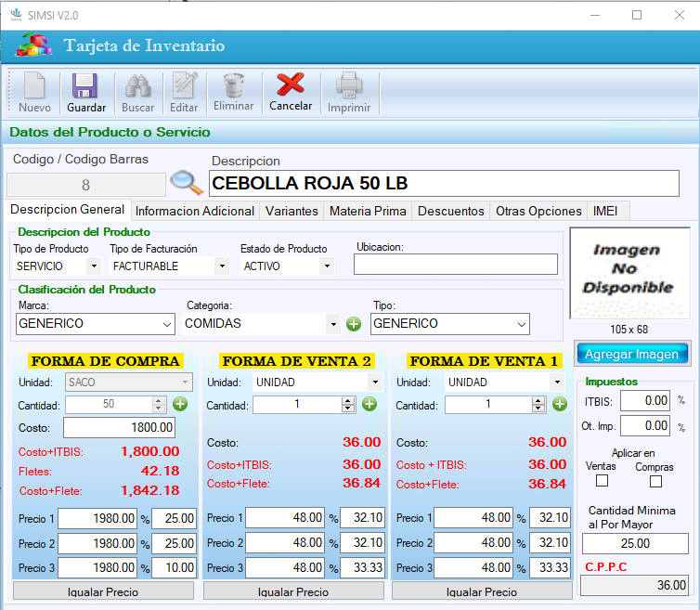700x610 pixels.
Task: Adjust Cantidad spinner in Forma de Venta 1
Action: [x=538, y=405]
